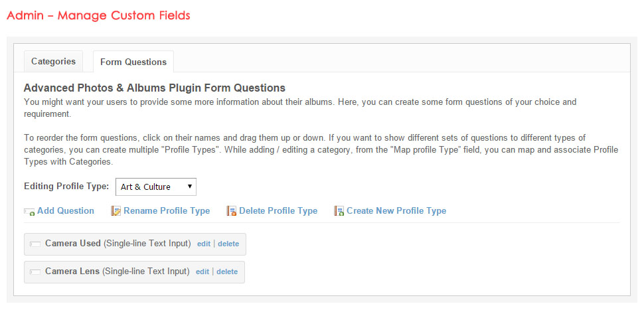Delete the Camera Lens question

click(227, 271)
